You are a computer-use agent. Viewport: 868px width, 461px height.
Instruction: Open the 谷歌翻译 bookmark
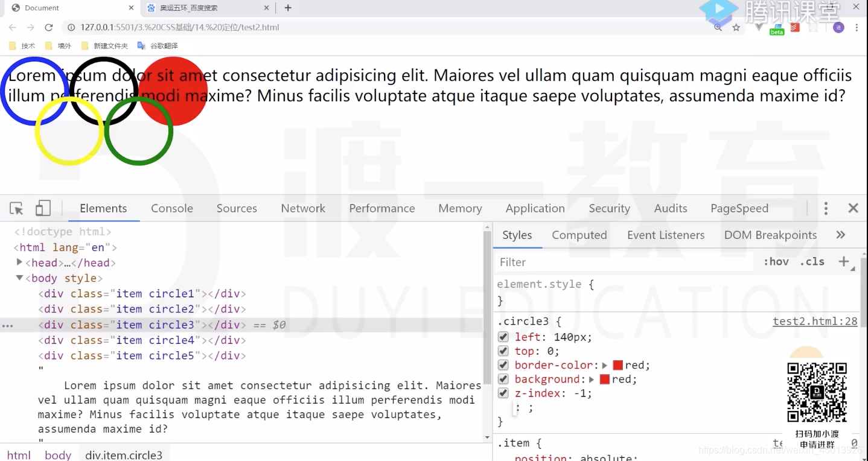coord(158,46)
